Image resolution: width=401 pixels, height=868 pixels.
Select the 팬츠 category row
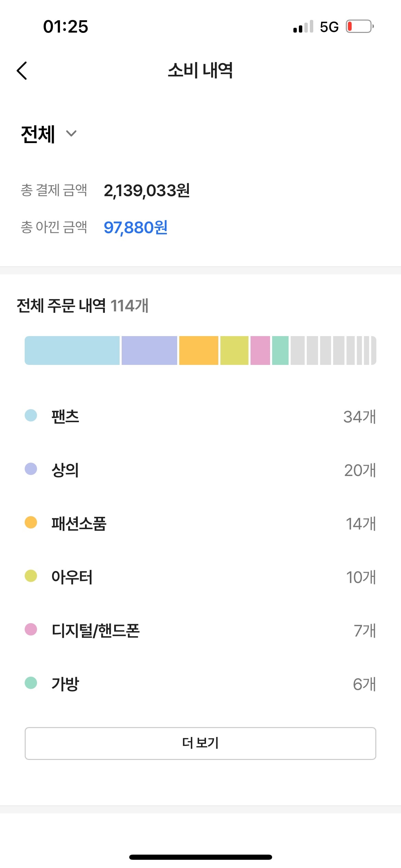(200, 416)
